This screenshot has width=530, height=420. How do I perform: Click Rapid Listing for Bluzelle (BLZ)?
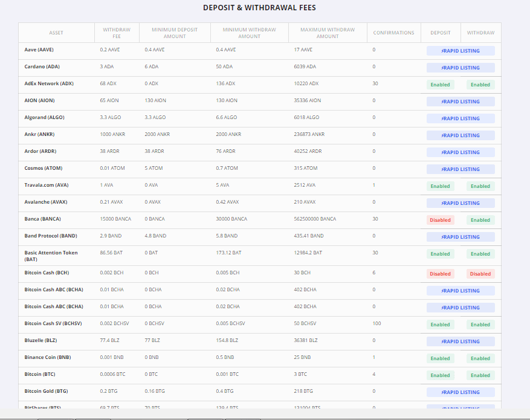pos(461,341)
